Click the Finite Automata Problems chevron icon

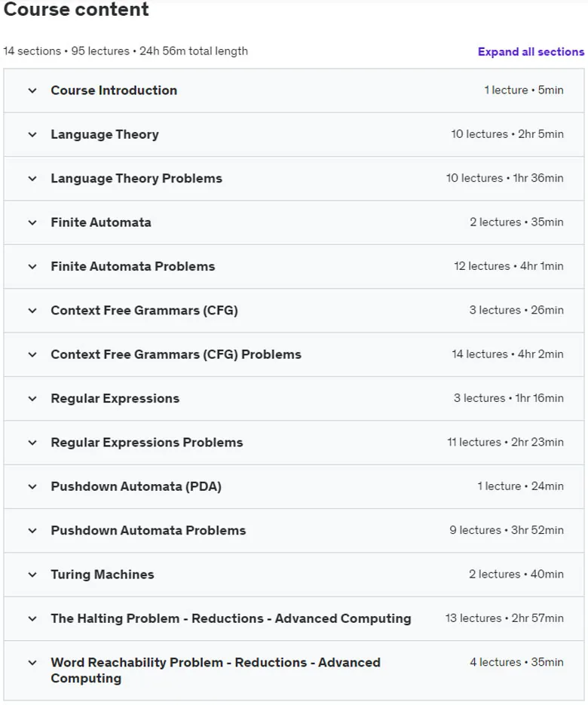[x=32, y=267]
